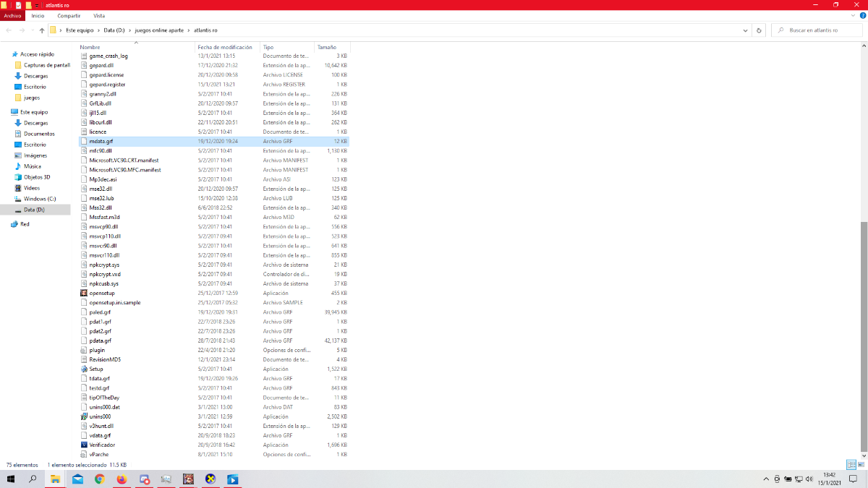This screenshot has height=488, width=868.
Task: Open network status tray icon
Action: click(x=799, y=479)
